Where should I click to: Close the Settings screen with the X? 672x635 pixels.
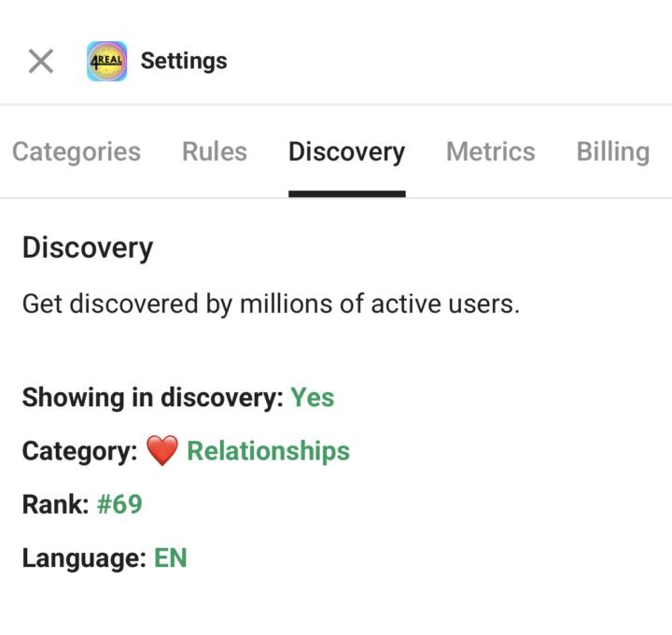(40, 62)
